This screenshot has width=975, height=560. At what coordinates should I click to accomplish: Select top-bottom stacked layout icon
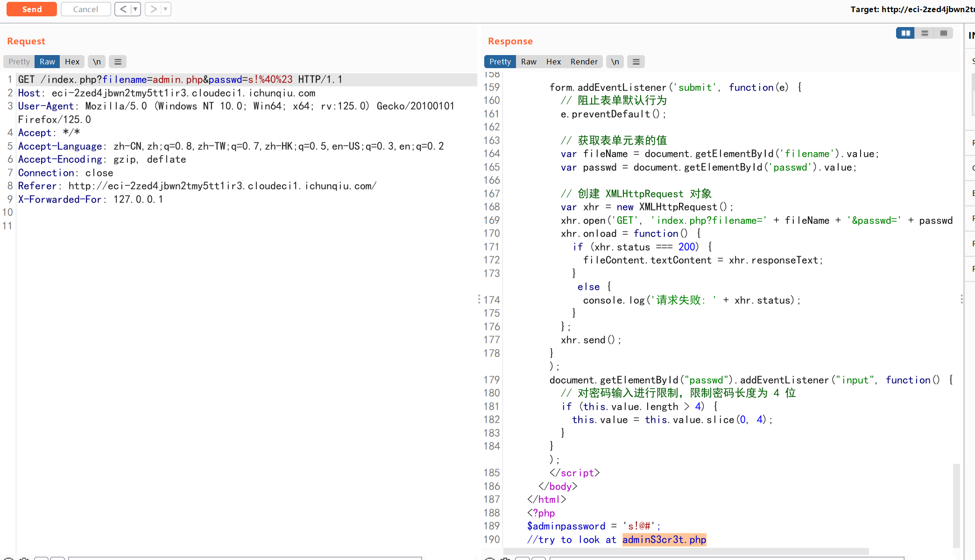coord(925,33)
